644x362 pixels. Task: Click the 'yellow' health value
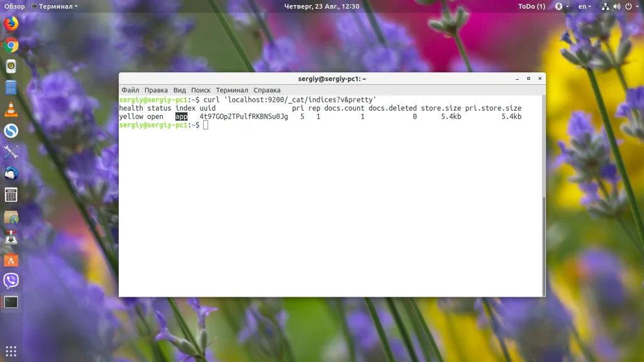click(x=131, y=116)
